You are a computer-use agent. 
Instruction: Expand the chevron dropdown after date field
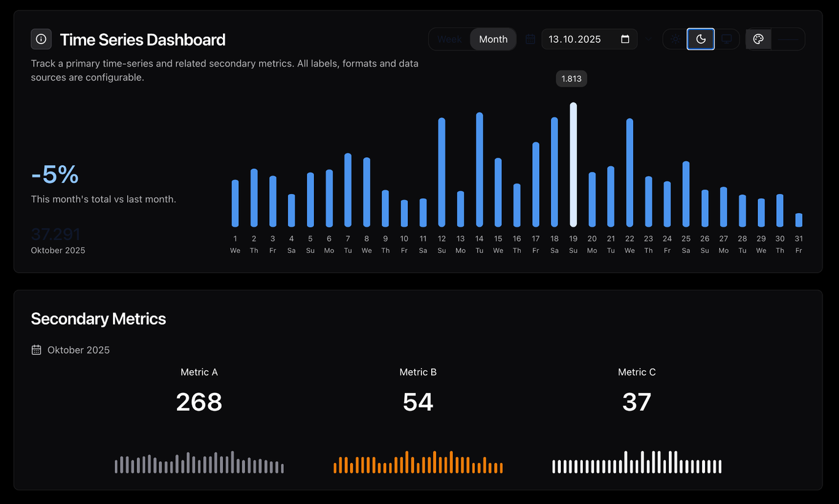tap(649, 39)
